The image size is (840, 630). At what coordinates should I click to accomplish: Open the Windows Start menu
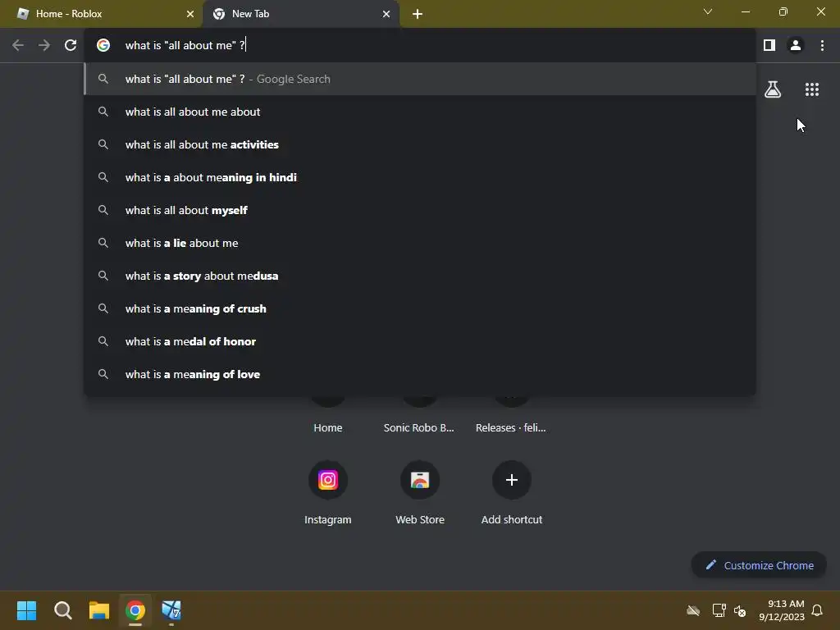(26, 610)
